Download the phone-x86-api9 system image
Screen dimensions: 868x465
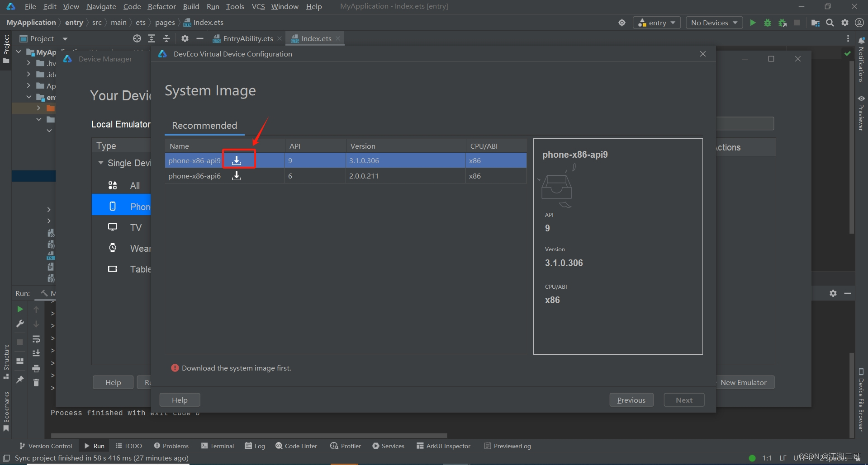click(x=237, y=160)
